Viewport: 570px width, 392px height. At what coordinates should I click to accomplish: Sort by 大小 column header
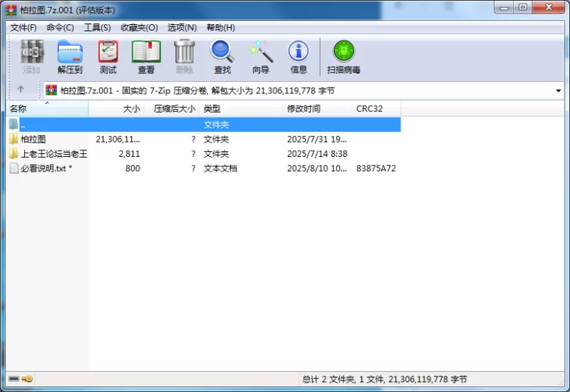tap(117, 109)
